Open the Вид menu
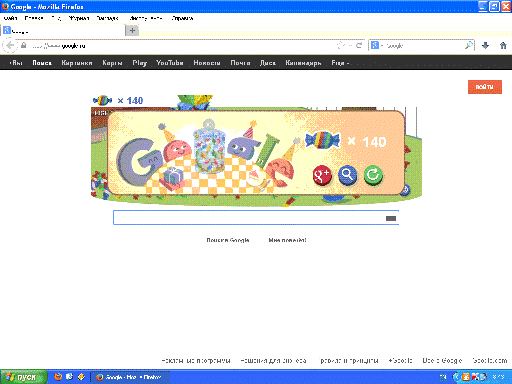This screenshot has width=512, height=384. [56, 18]
